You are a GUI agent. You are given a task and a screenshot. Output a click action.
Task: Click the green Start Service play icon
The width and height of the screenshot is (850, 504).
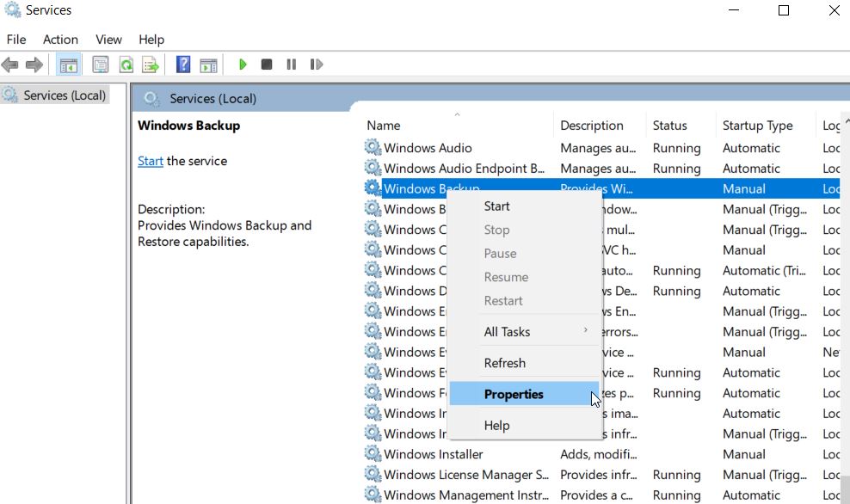[243, 65]
